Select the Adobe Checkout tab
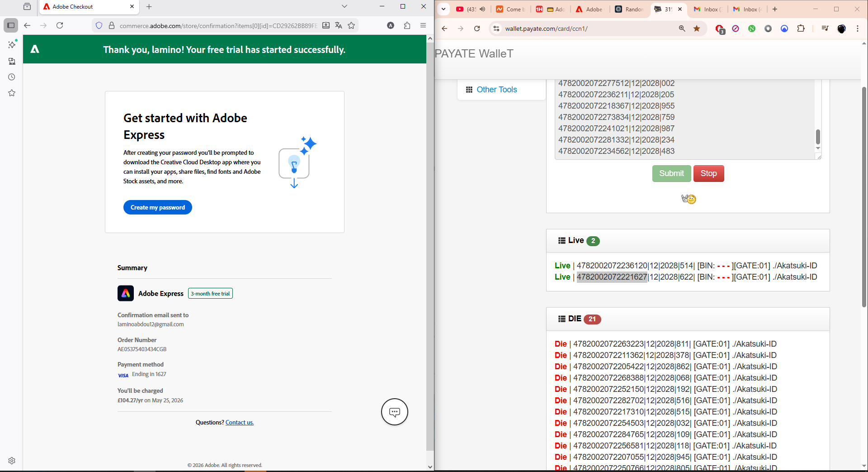 pyautogui.click(x=86, y=6)
